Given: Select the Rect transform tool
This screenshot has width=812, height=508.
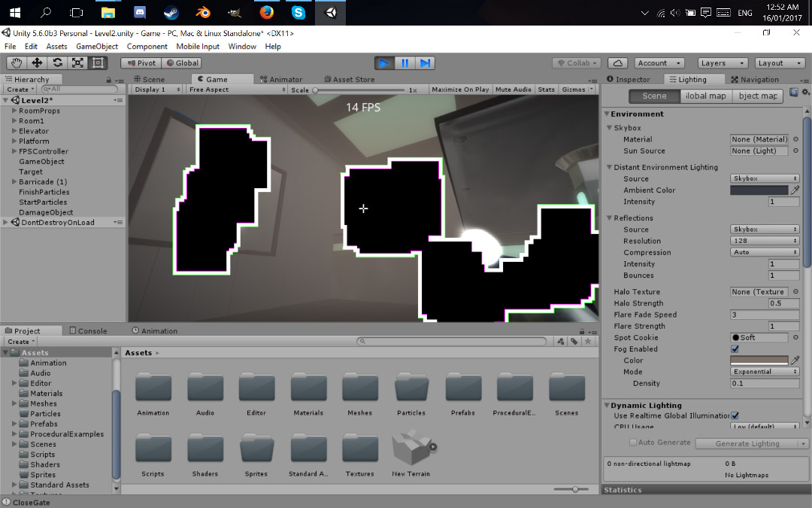Looking at the screenshot, I should (98, 63).
